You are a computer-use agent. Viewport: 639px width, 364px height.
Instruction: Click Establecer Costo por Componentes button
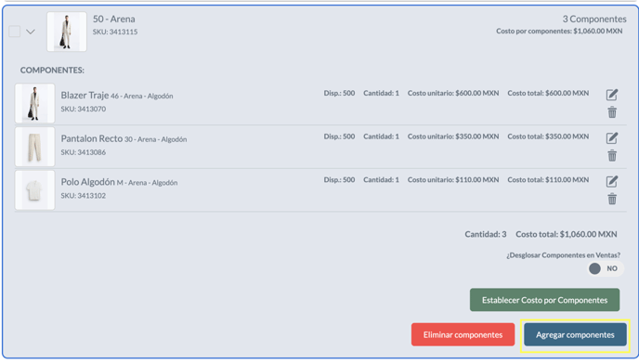[544, 300]
